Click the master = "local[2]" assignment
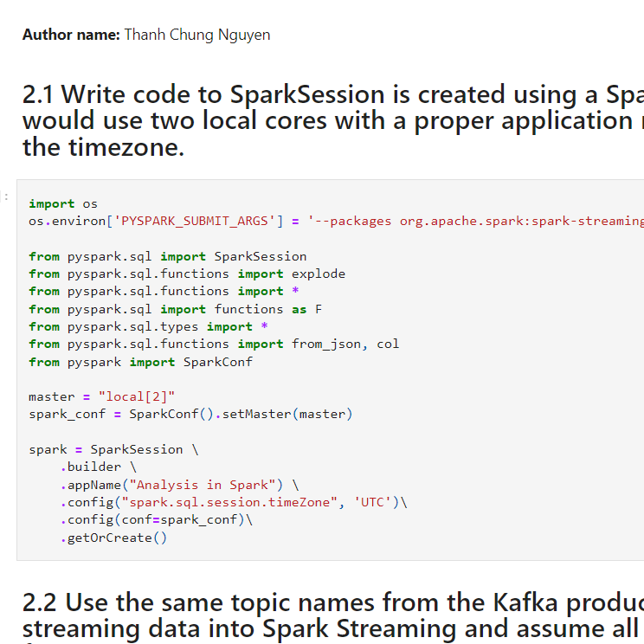Screen dimensions: 644x644 click(101, 396)
